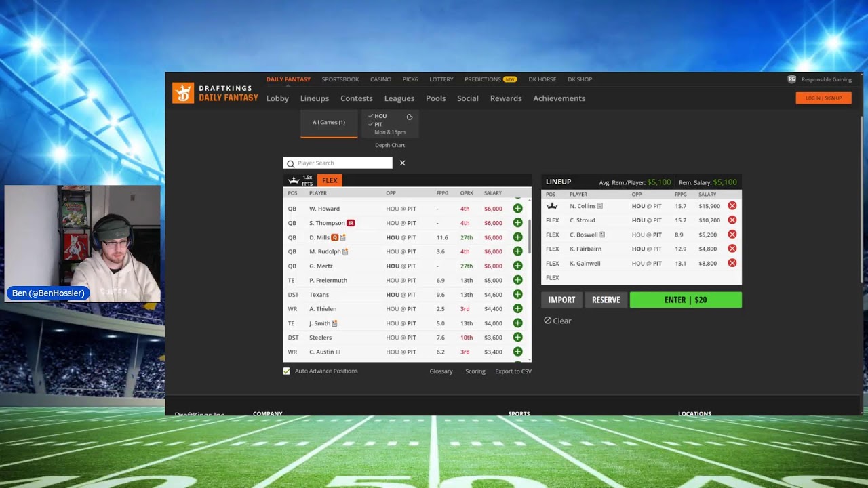Go to the Pick6 product link

point(410,79)
